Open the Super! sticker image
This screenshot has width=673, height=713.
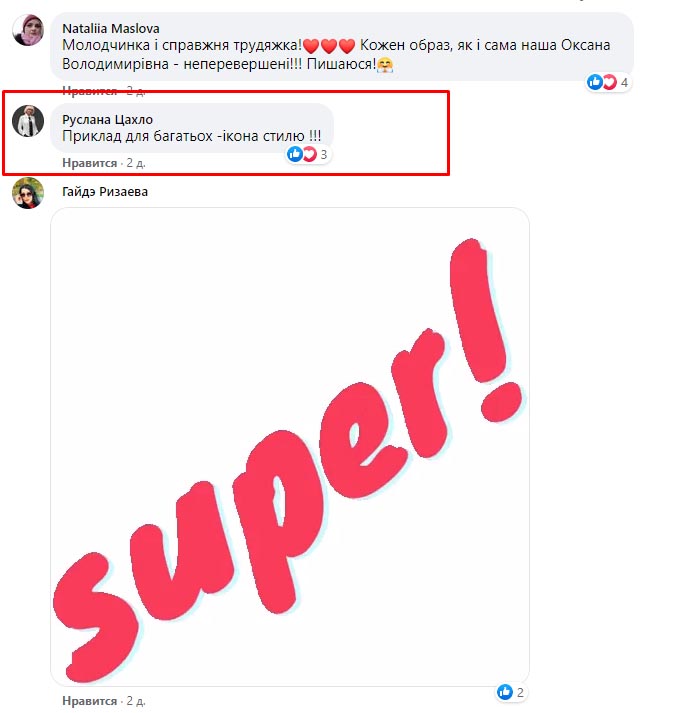coord(290,447)
